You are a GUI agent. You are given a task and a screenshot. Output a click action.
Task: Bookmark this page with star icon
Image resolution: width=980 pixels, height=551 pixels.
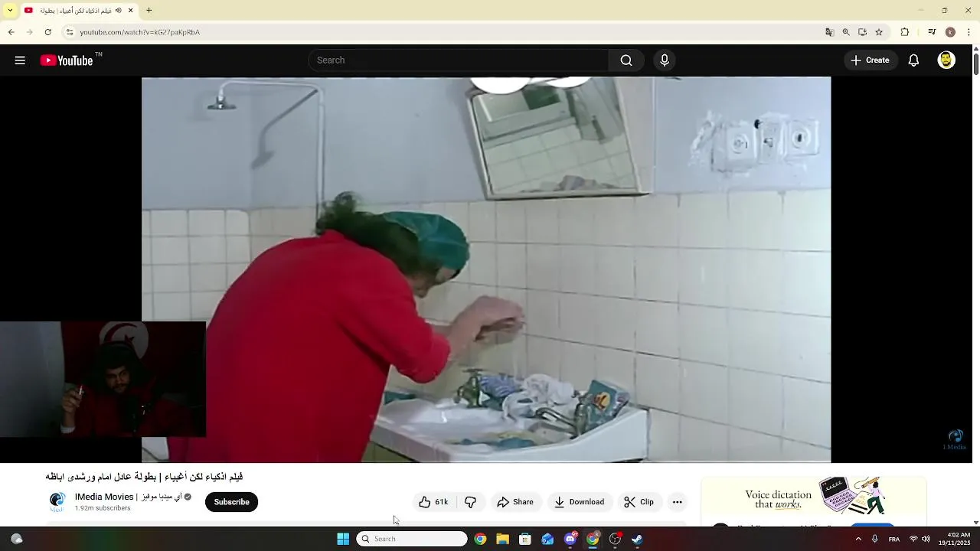pos(879,32)
